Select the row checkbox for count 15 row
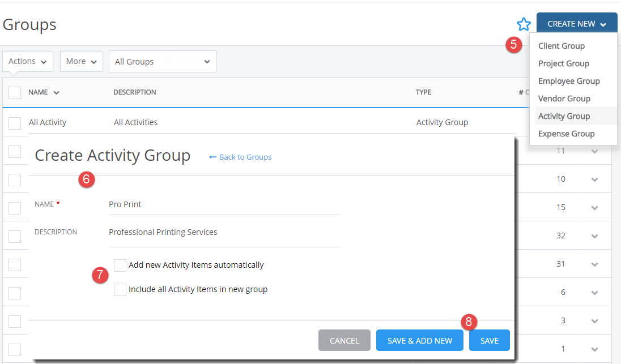This screenshot has width=621, height=364. coord(15,208)
